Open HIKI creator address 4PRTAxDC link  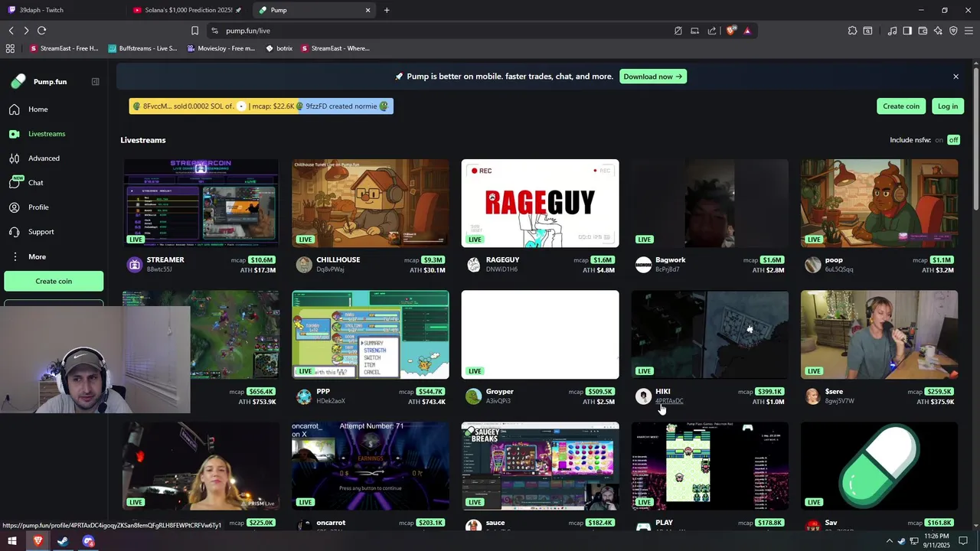click(x=669, y=401)
